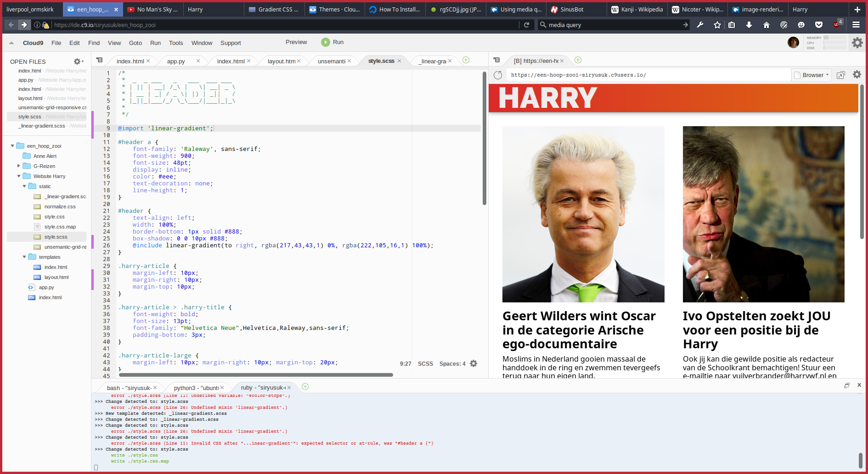The height and width of the screenshot is (474, 868).
Task: Click the preview URL address field
Action: pyautogui.click(x=648, y=75)
